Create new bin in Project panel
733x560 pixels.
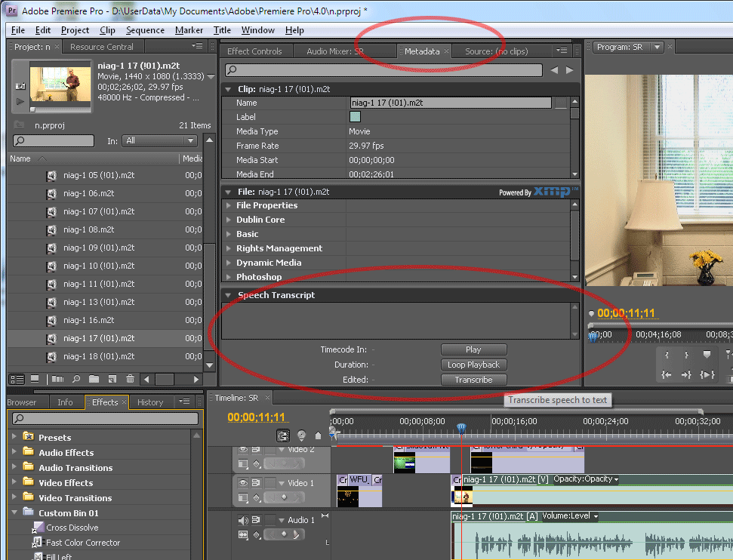point(94,379)
